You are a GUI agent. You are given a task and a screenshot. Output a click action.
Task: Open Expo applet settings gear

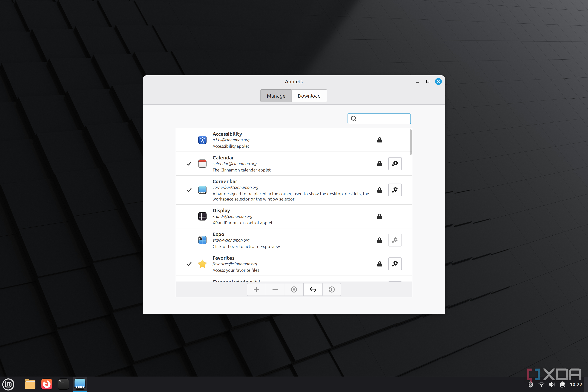click(x=395, y=240)
